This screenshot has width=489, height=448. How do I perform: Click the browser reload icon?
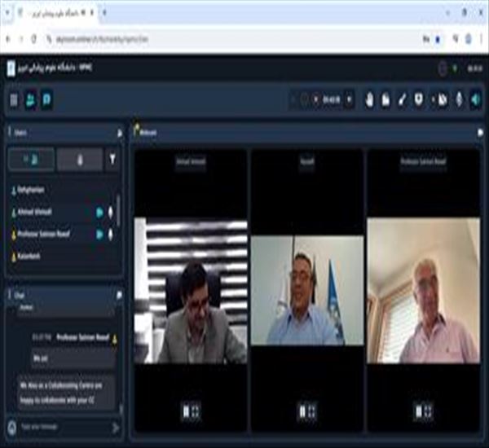click(33, 39)
